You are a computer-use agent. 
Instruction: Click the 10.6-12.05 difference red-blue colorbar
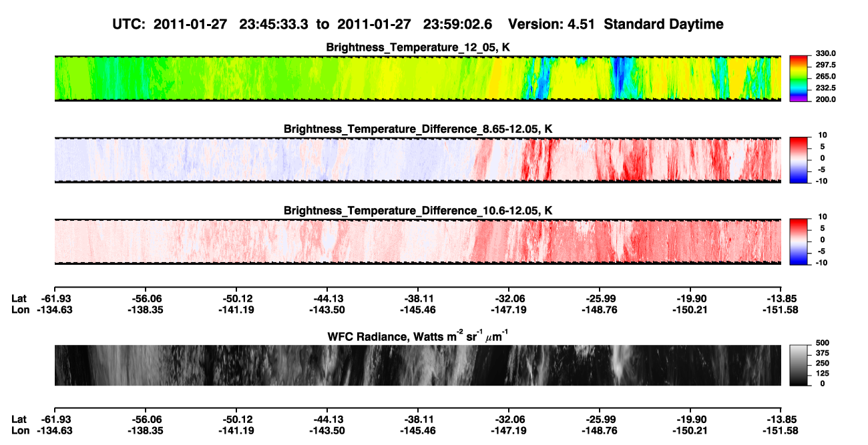tap(799, 242)
